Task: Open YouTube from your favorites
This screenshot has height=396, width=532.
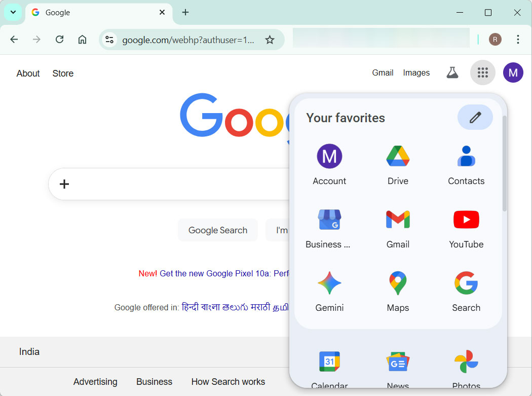Action: tap(466, 220)
